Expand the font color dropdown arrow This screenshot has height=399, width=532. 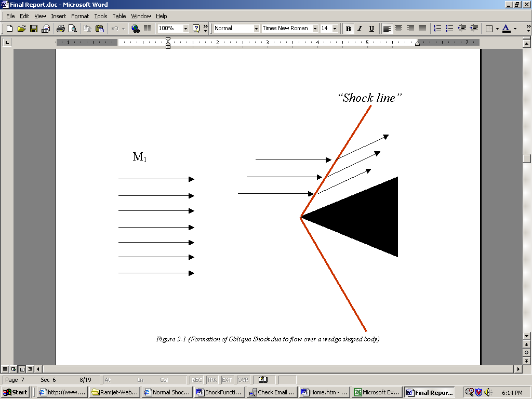click(515, 29)
